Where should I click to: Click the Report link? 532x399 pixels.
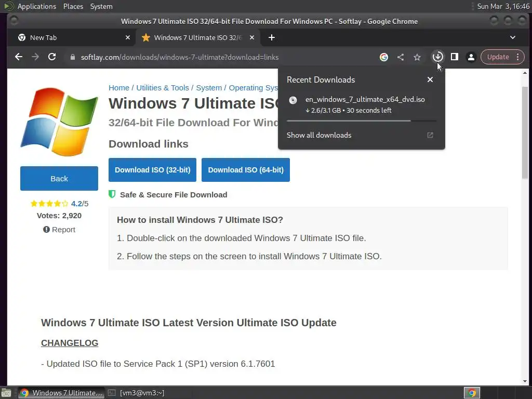tap(59, 230)
